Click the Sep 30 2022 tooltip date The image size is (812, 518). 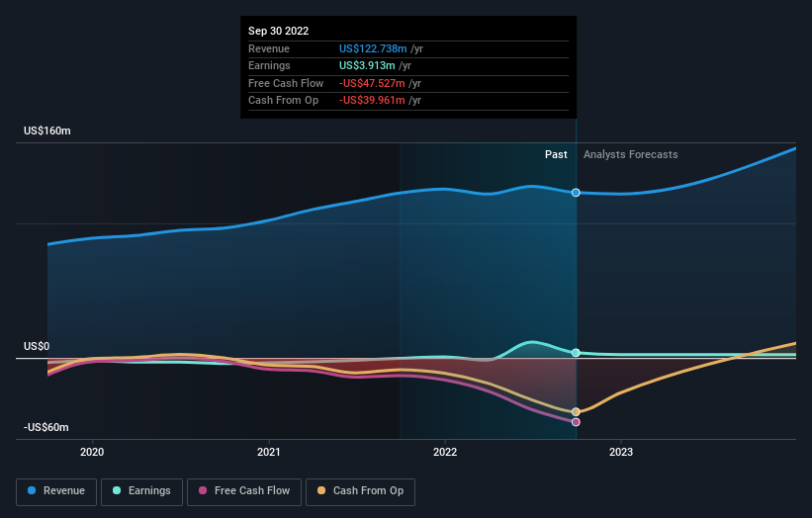click(278, 31)
